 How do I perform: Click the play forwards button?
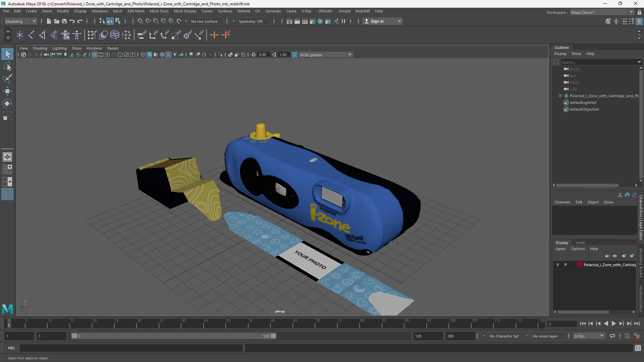[x=613, y=323]
